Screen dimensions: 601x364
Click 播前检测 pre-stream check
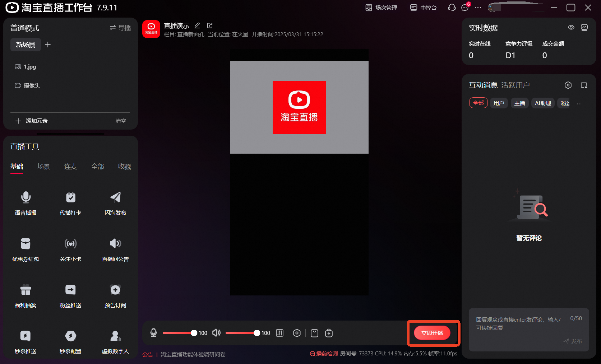tap(324, 354)
